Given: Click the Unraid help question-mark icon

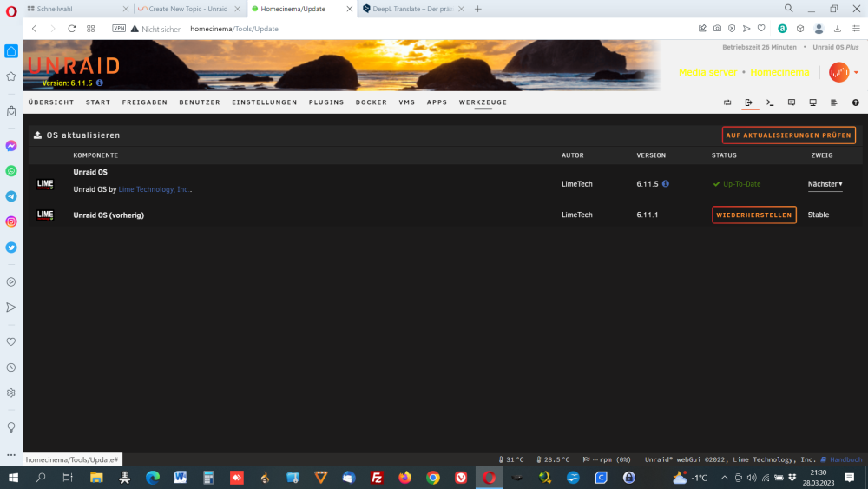Looking at the screenshot, I should click(855, 102).
